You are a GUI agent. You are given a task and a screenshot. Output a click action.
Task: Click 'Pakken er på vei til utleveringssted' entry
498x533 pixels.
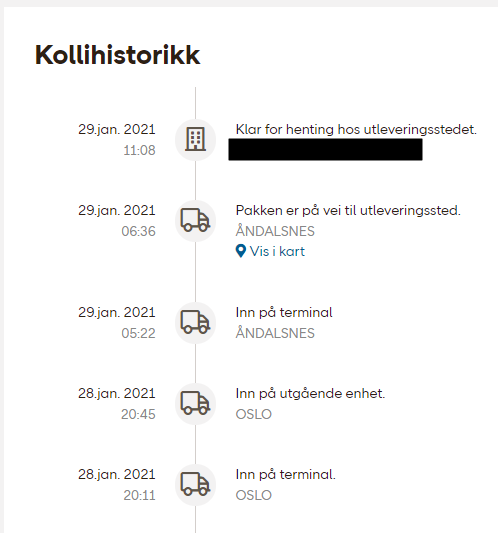pyautogui.click(x=348, y=210)
